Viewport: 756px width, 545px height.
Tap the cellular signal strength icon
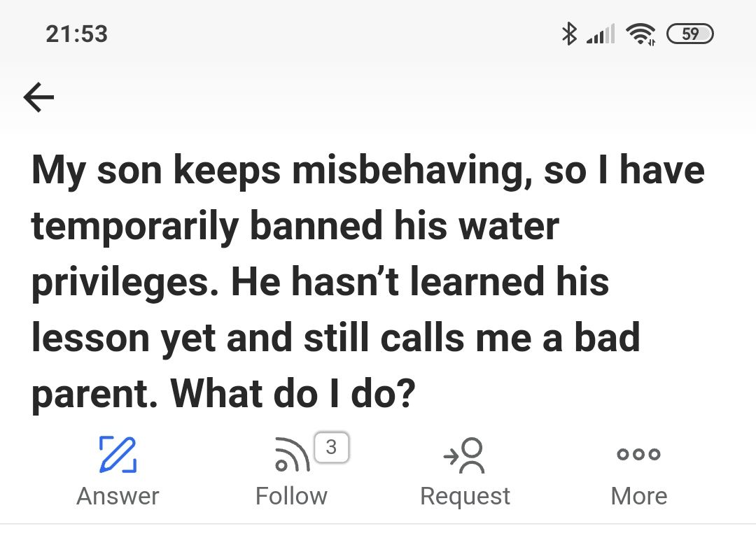(x=600, y=34)
